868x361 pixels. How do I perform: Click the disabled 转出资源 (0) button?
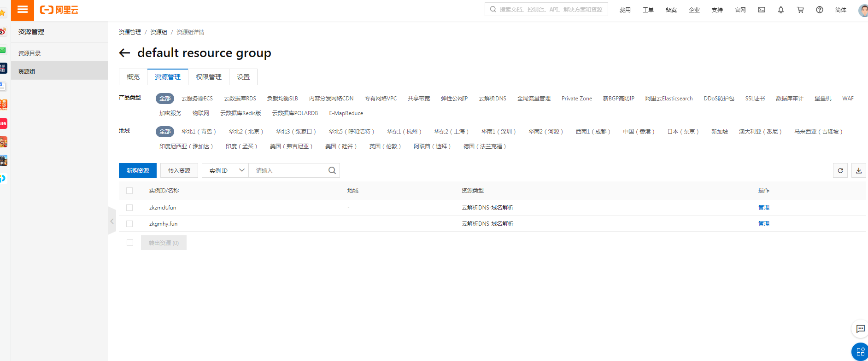point(164,243)
